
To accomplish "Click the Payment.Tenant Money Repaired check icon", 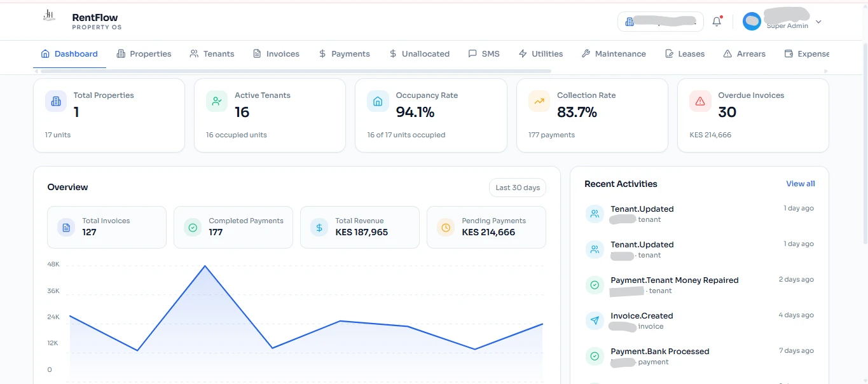I will click(595, 285).
